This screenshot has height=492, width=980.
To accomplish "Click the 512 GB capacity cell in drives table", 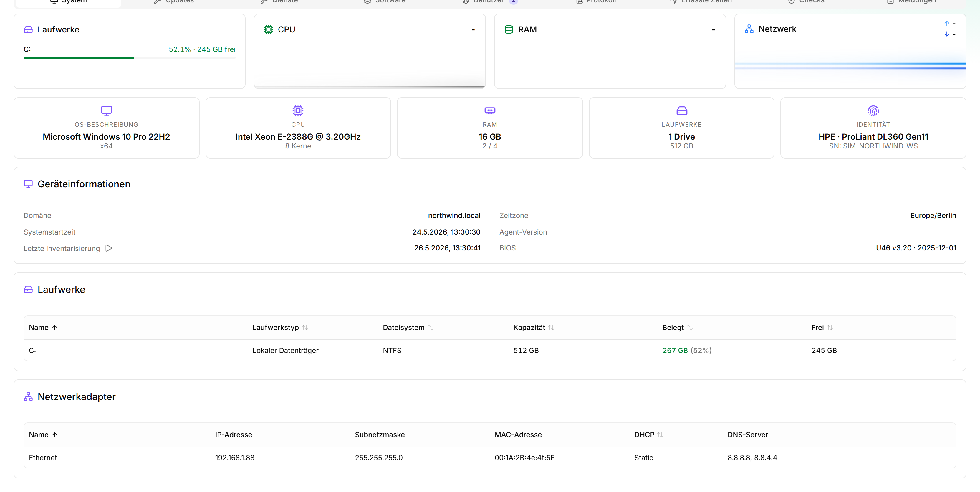I will tap(526, 351).
